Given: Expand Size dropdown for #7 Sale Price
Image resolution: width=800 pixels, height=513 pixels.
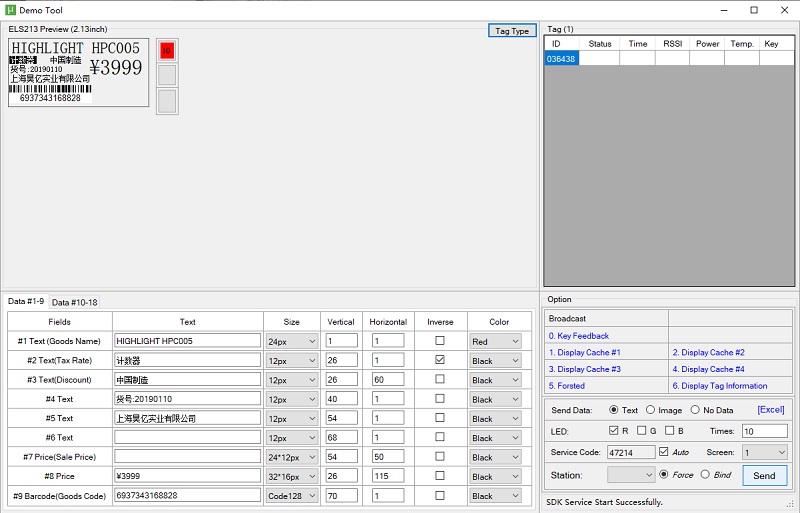Looking at the screenshot, I should coord(292,457).
